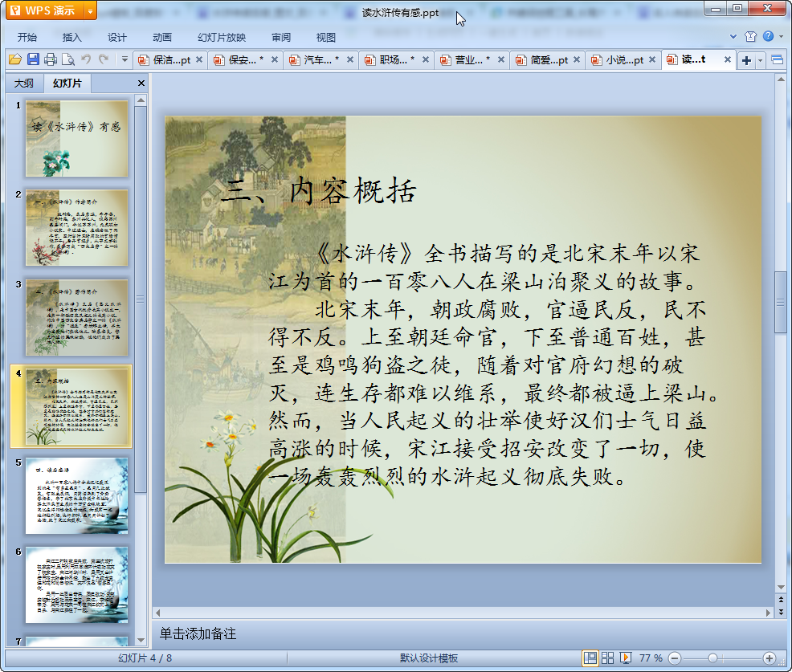Switch to normal view icon

point(590,658)
